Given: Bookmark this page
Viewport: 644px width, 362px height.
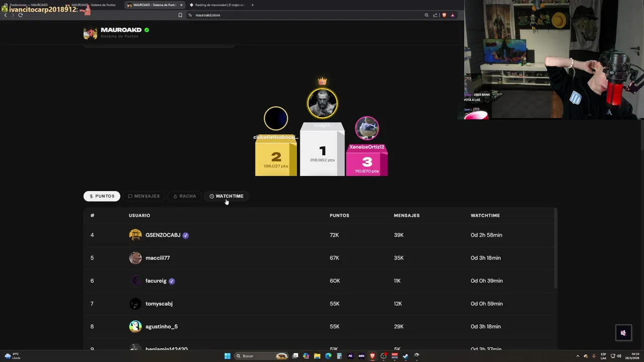Looking at the screenshot, I should [x=180, y=15].
